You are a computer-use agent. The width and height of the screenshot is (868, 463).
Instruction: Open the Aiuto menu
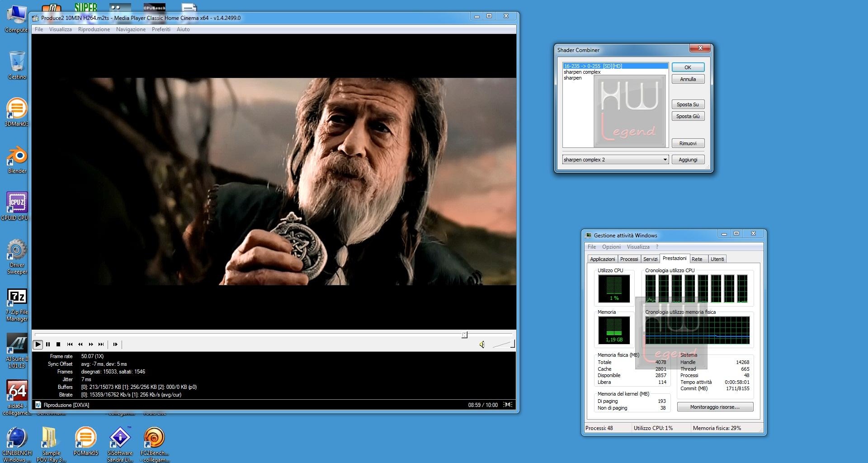click(183, 29)
